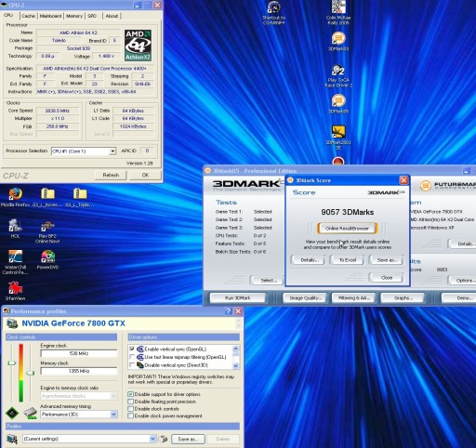Click the Engine clock 530 MHz field
This screenshot has width=476, height=448.
pos(79,353)
